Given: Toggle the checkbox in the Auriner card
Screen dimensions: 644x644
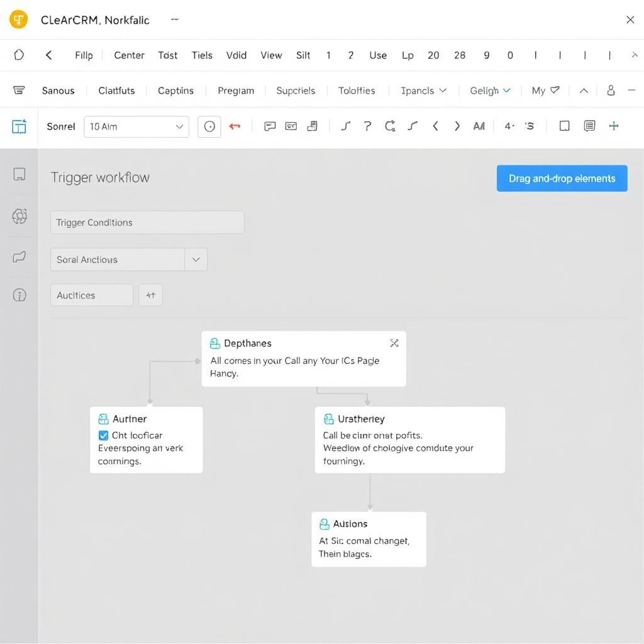Looking at the screenshot, I should click(103, 435).
